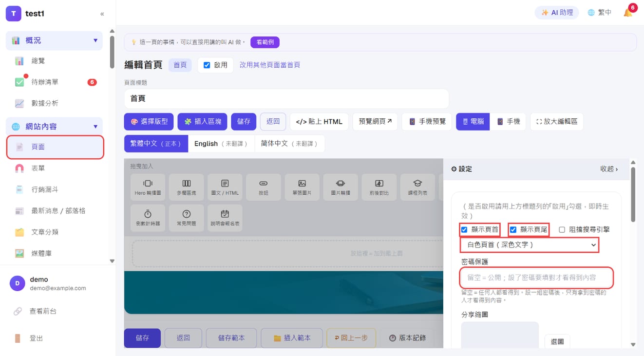Screen dimensions: 644x356
Task: Click the 插入區塊 button
Action: click(x=202, y=121)
